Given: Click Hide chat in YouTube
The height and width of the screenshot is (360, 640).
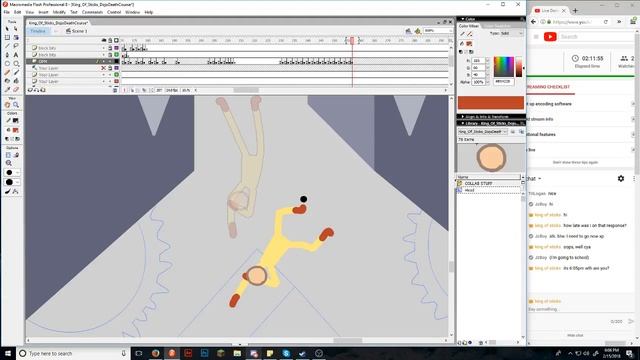Looking at the screenshot, I should click(575, 336).
